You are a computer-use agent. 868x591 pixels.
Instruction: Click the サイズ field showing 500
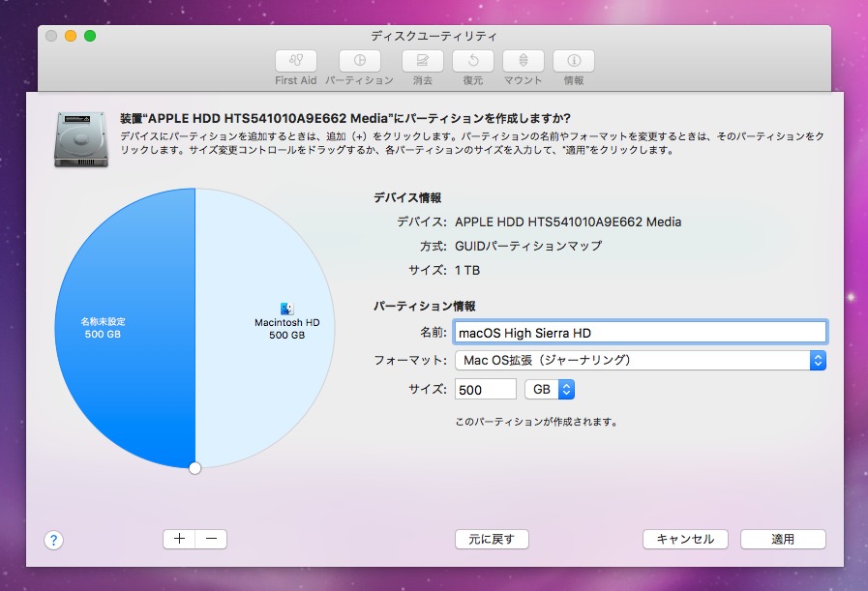pos(486,390)
